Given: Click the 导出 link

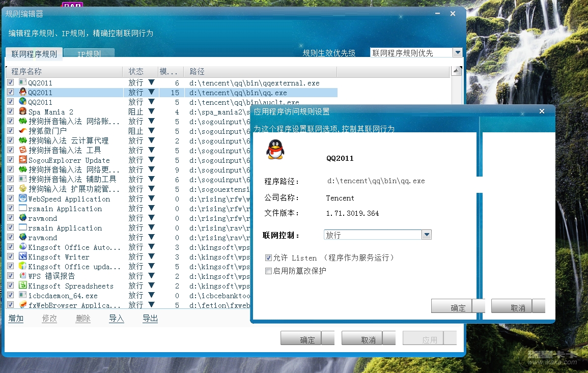Looking at the screenshot, I should pos(150,318).
